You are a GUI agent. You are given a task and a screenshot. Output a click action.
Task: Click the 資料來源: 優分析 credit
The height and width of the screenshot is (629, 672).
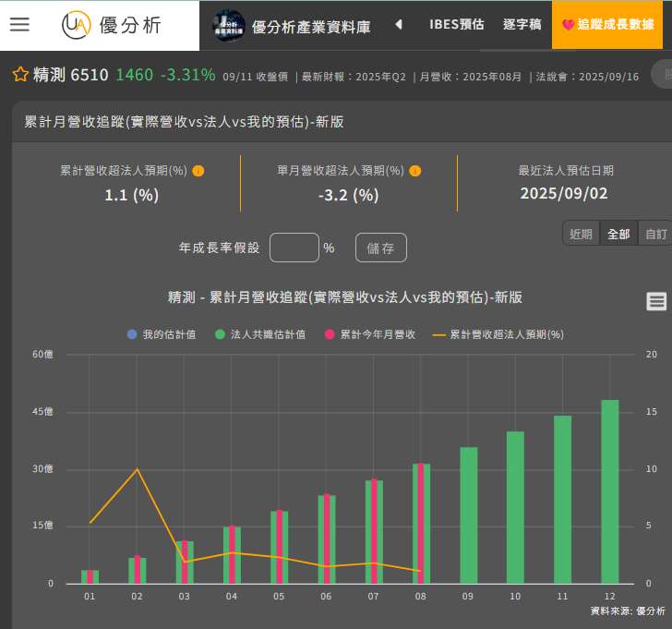tap(628, 611)
